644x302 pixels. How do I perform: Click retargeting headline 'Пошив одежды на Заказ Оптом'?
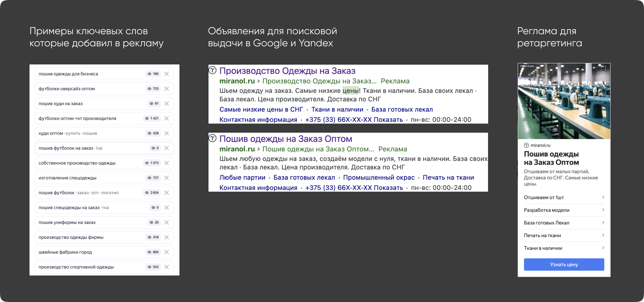551,158
